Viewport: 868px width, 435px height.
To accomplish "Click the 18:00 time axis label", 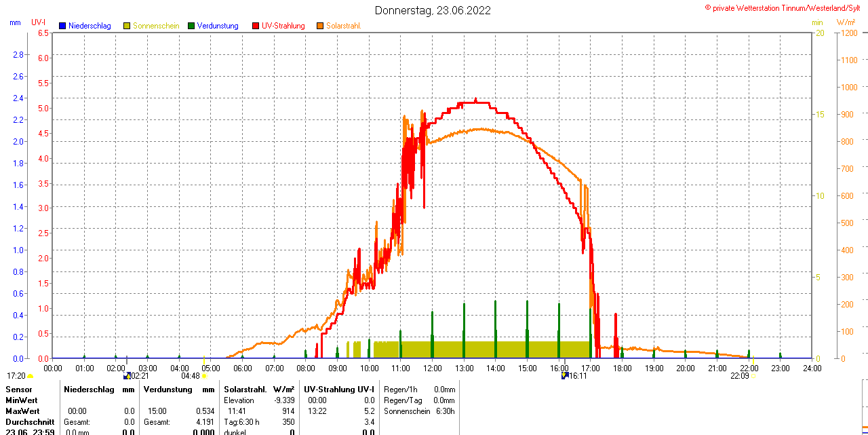I will pyautogui.click(x=623, y=368).
